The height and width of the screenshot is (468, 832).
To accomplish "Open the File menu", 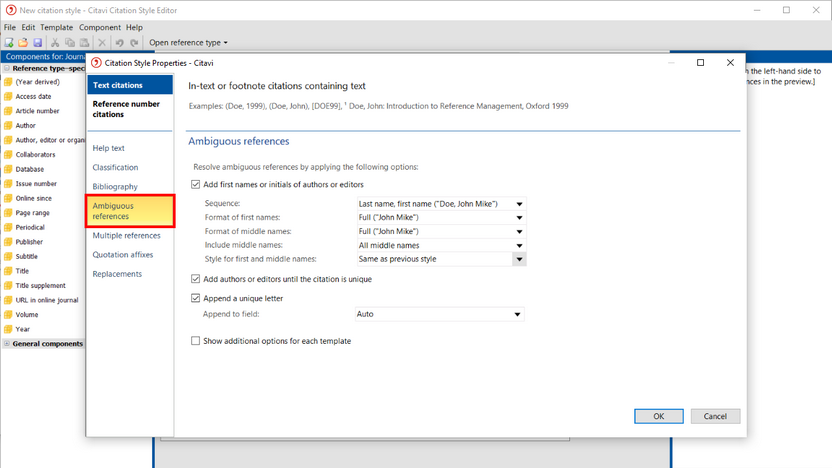I will 10,27.
